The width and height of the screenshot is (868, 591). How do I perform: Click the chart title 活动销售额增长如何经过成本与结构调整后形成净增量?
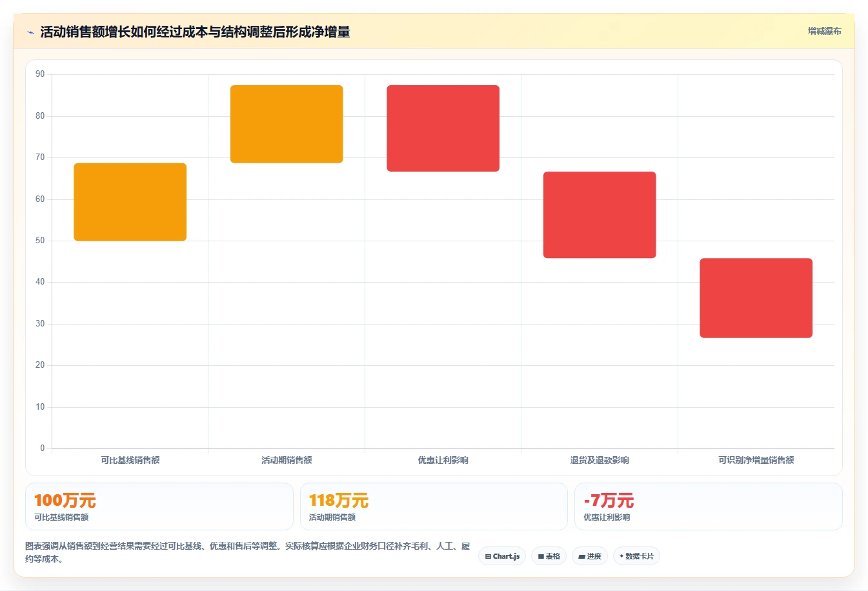pos(195,32)
